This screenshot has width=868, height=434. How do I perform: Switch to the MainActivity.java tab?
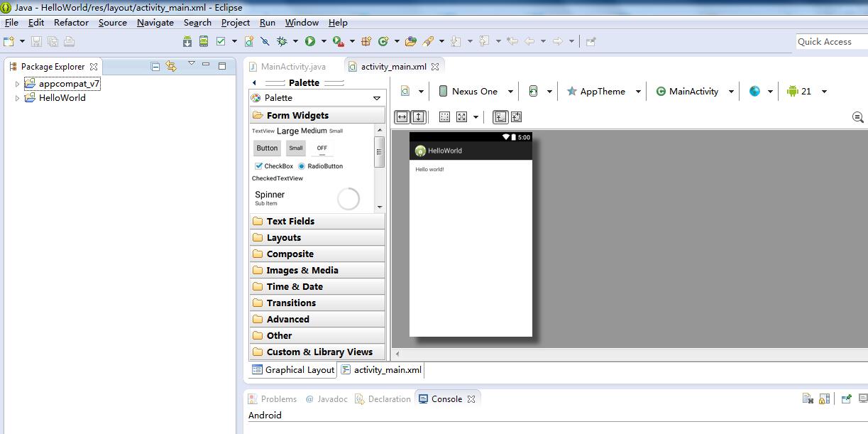(x=292, y=66)
